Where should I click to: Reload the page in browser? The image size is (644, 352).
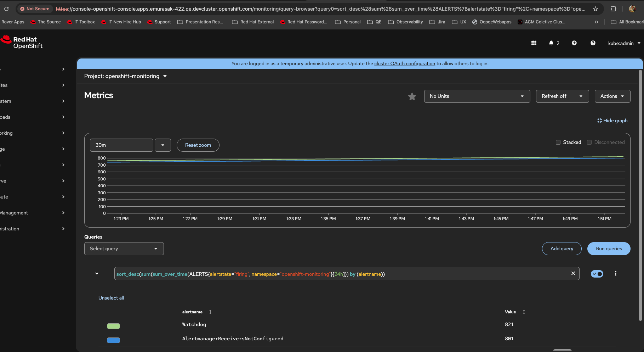6,9
